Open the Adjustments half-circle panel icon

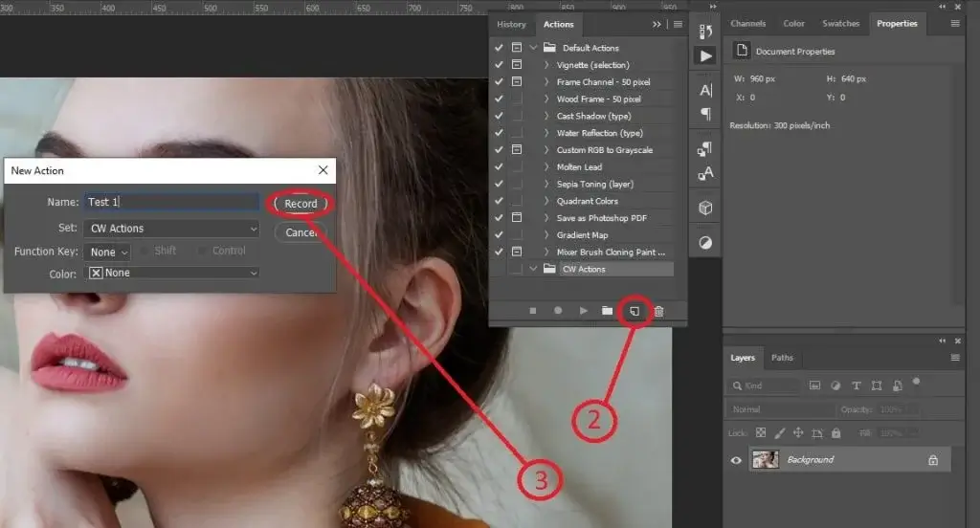(705, 243)
